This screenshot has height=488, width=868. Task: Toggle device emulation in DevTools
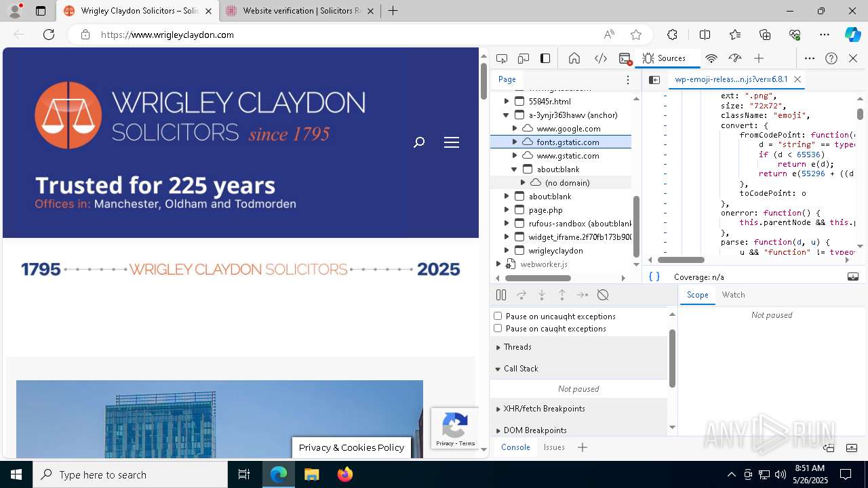pyautogui.click(x=524, y=58)
